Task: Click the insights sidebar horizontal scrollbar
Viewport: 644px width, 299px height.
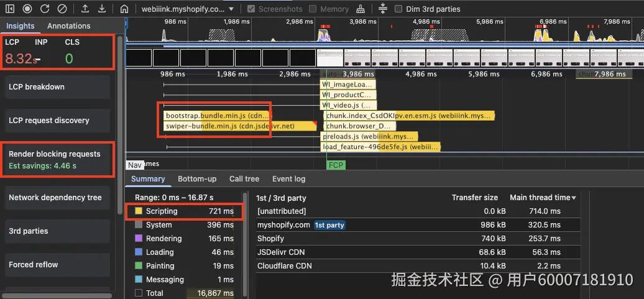Action: tap(57, 295)
